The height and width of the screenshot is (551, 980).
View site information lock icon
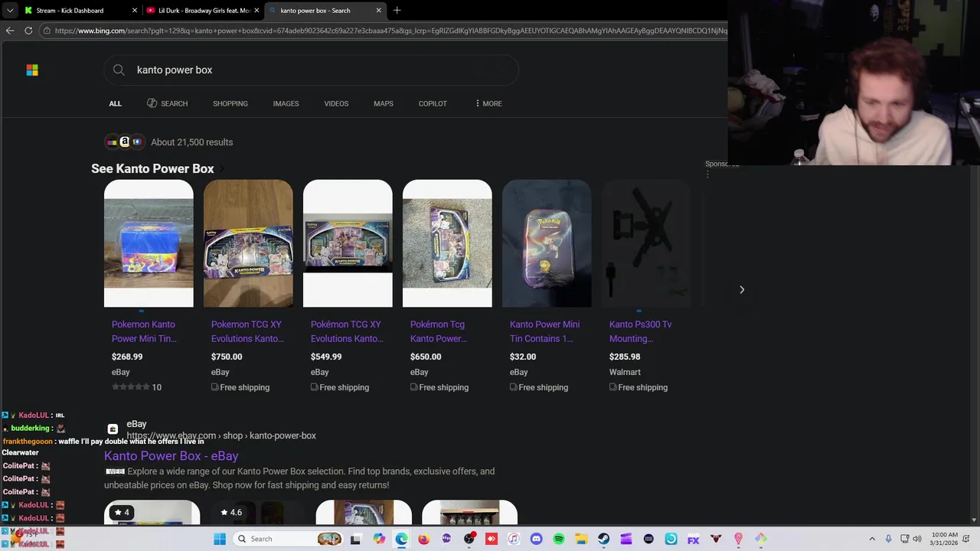(47, 31)
